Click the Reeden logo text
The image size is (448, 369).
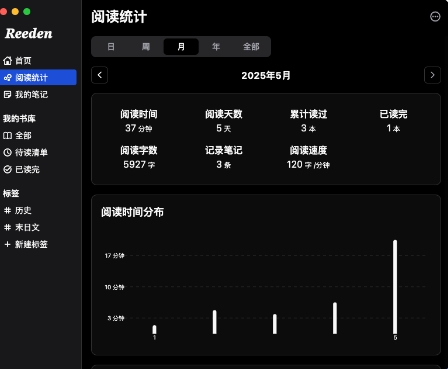pyautogui.click(x=29, y=34)
